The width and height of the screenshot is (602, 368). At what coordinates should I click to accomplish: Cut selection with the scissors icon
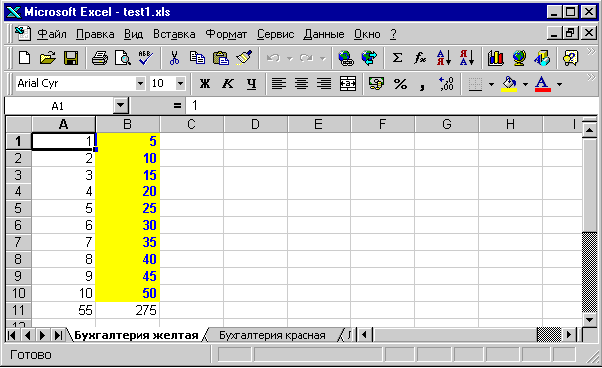click(x=174, y=58)
